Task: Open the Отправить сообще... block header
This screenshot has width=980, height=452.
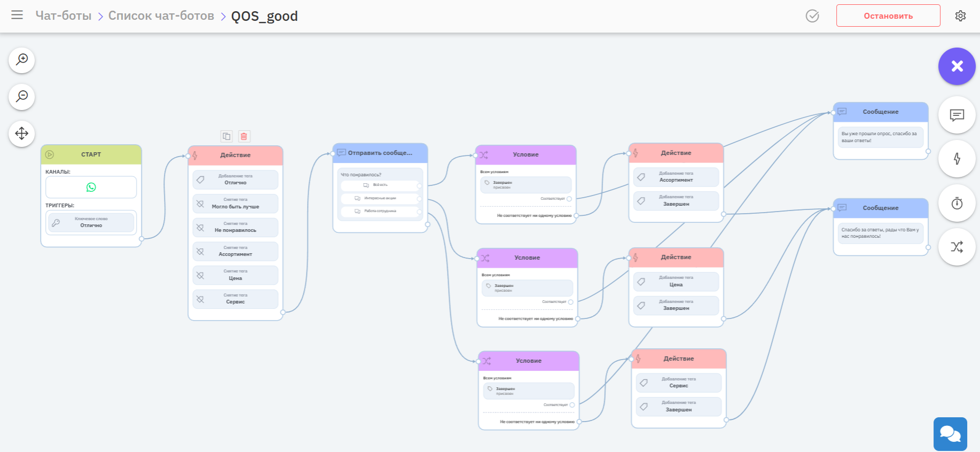Action: [380, 153]
